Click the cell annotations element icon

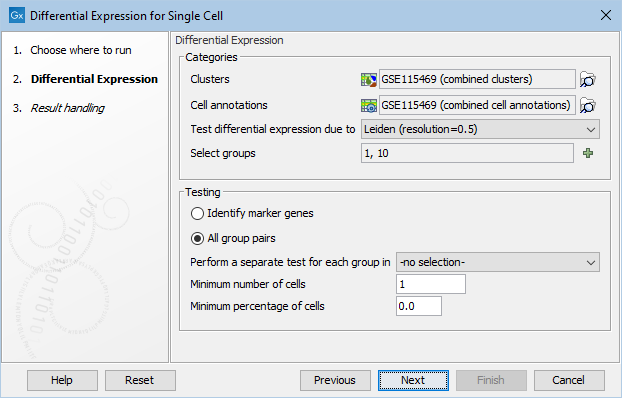pyautogui.click(x=369, y=106)
